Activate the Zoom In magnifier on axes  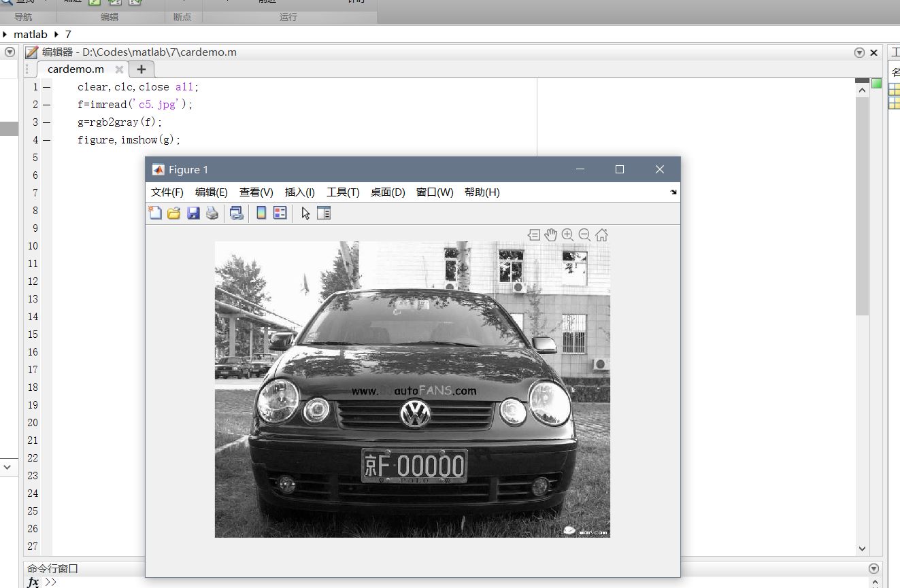(567, 235)
